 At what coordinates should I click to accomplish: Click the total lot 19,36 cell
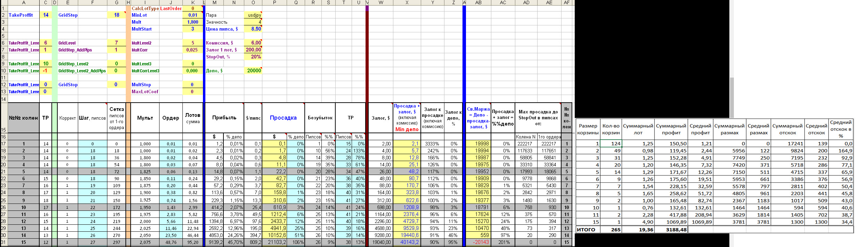coord(638,230)
